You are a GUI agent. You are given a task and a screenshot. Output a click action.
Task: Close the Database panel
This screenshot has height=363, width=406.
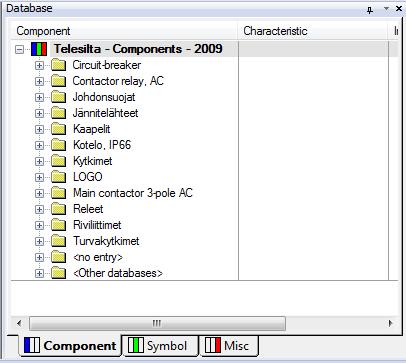(x=399, y=9)
